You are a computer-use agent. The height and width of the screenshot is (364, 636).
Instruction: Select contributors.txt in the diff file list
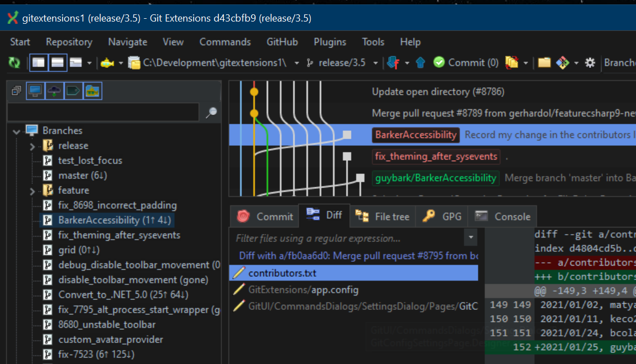click(354, 273)
